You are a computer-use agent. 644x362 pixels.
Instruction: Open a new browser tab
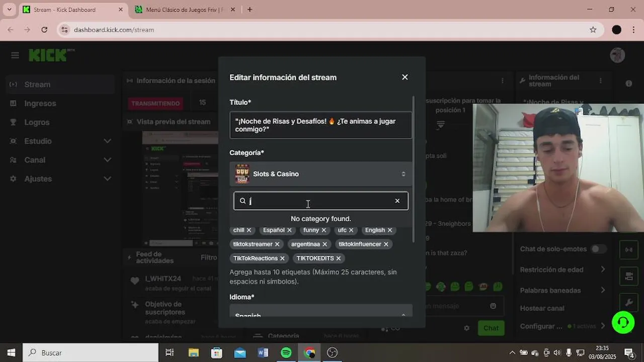pyautogui.click(x=250, y=10)
